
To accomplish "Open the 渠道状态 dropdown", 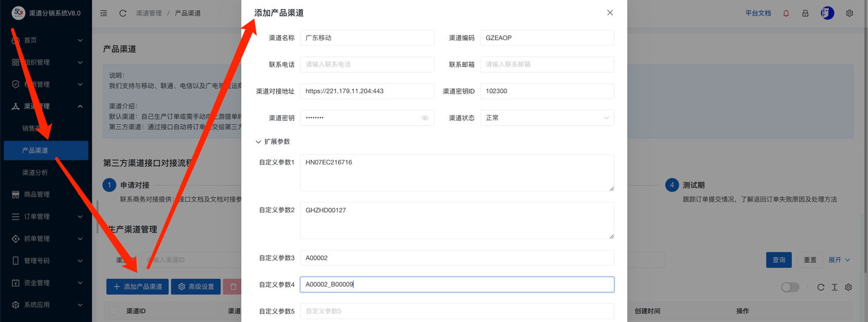I will tap(546, 118).
